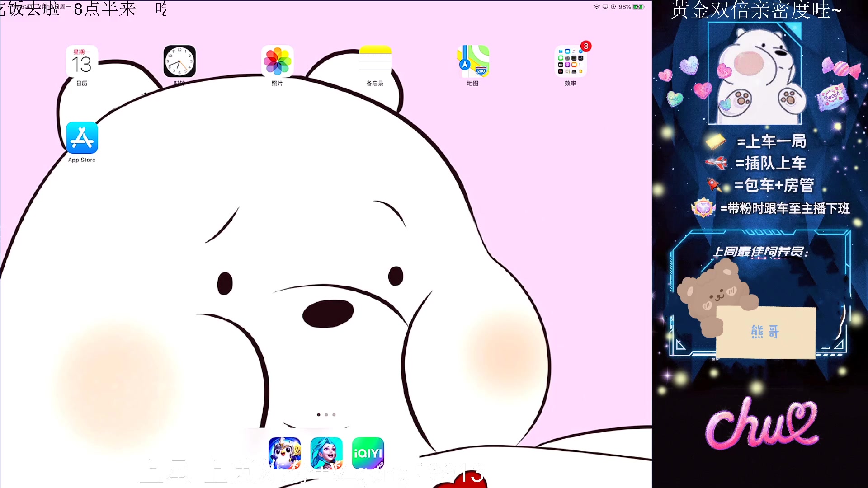Tap the red 3 notification badge

pyautogui.click(x=586, y=46)
